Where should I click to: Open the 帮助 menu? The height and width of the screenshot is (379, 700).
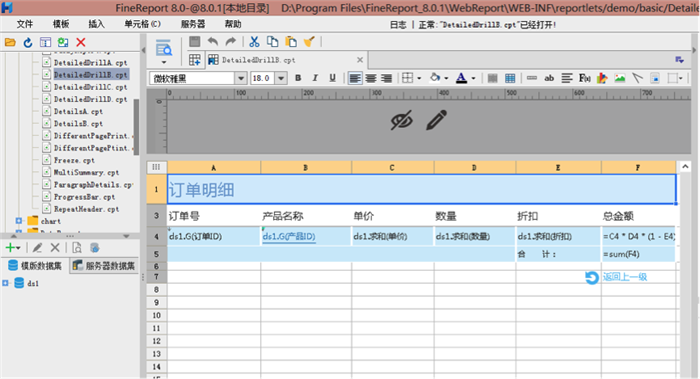tap(233, 24)
